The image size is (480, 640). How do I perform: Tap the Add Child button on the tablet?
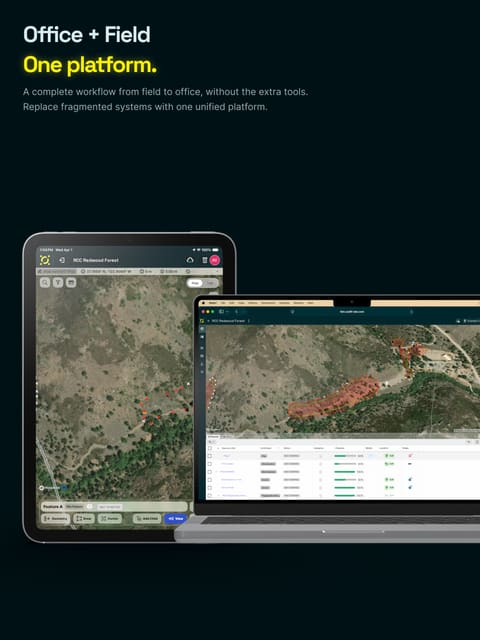pyautogui.click(x=147, y=518)
